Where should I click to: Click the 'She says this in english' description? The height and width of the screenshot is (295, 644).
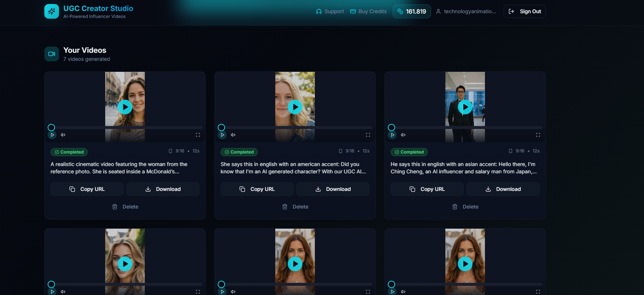click(x=293, y=168)
